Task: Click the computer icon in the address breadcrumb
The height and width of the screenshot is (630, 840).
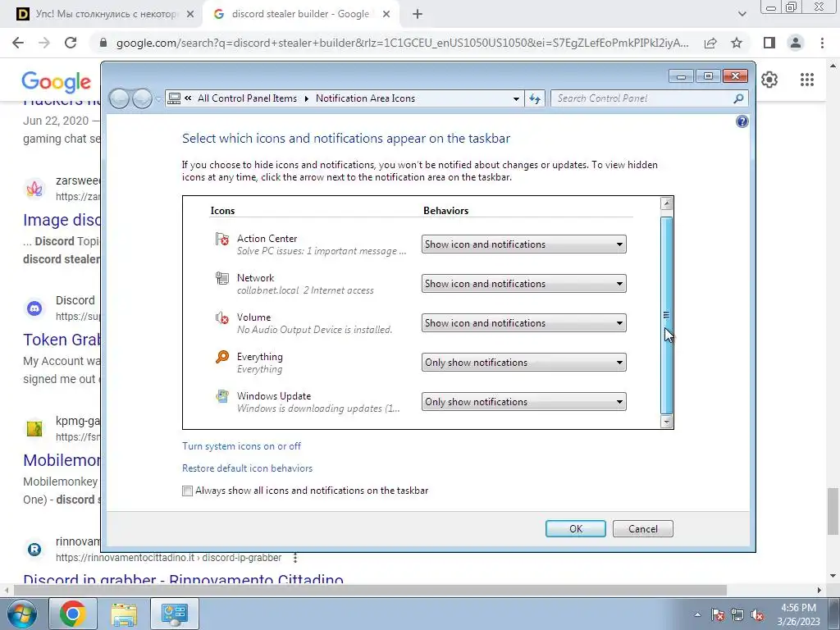Action: tap(174, 98)
